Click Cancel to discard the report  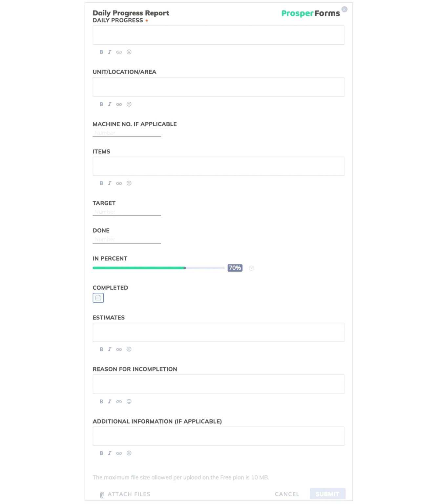coord(287,494)
